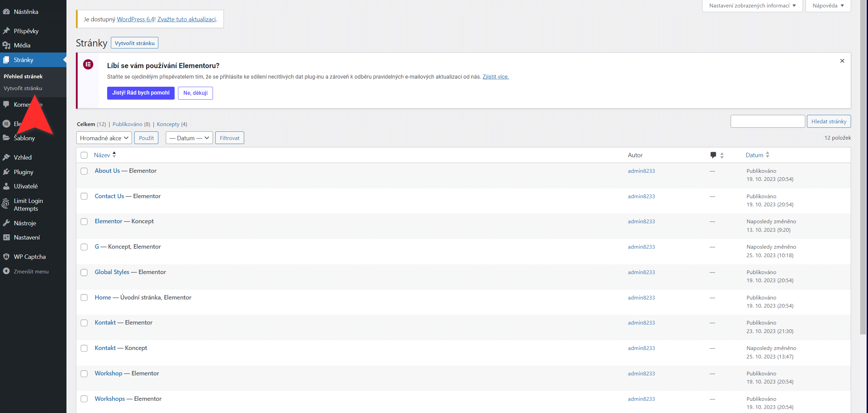Image resolution: width=868 pixels, height=413 pixels.
Task: Click the Pluginy plug icon
Action: tap(6, 172)
